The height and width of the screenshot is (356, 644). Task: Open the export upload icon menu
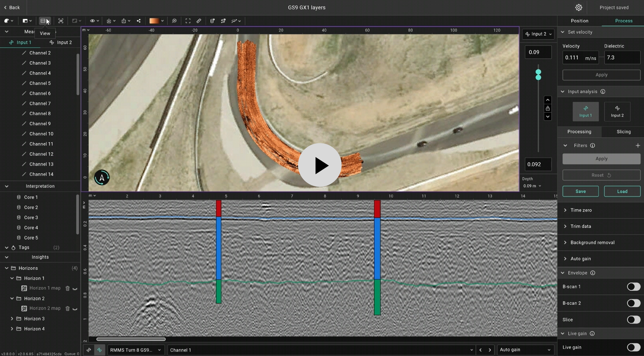click(x=126, y=21)
